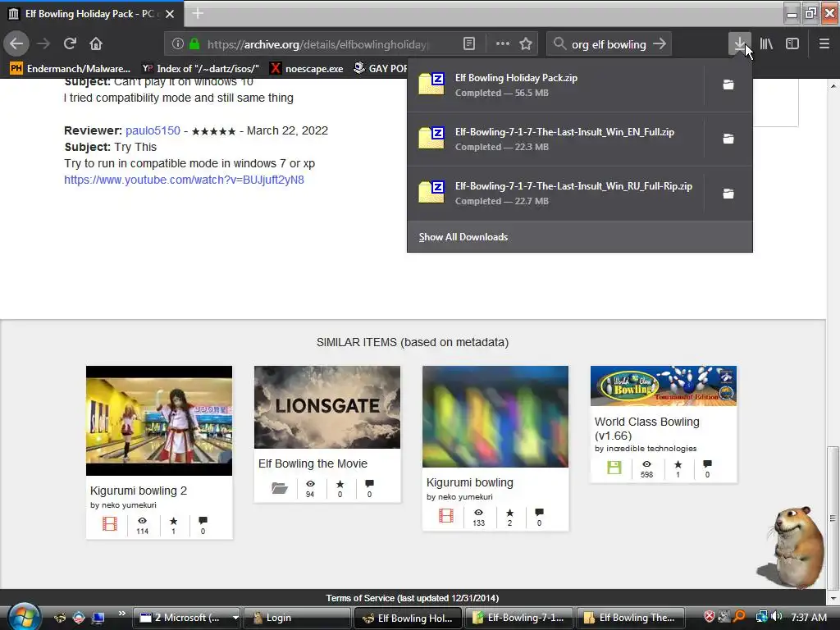Toggle the sidebars button
Image resolution: width=840 pixels, height=630 pixels.
[792, 44]
